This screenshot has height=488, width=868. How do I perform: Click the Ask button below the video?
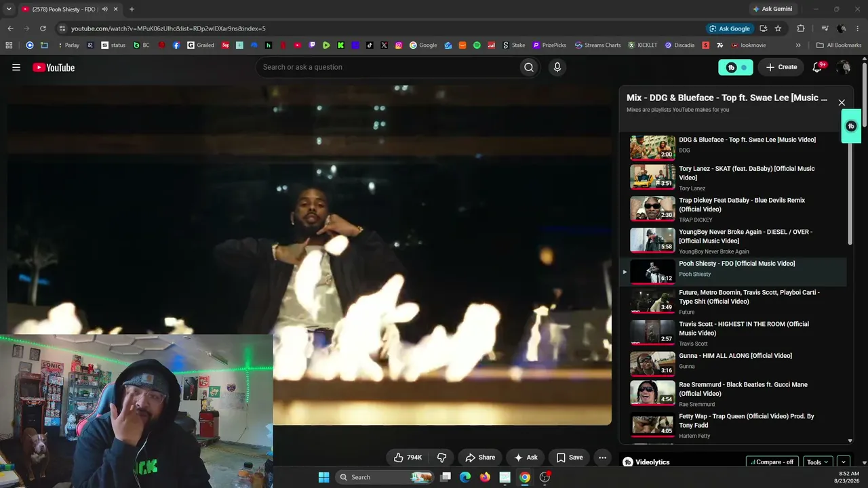(525, 457)
